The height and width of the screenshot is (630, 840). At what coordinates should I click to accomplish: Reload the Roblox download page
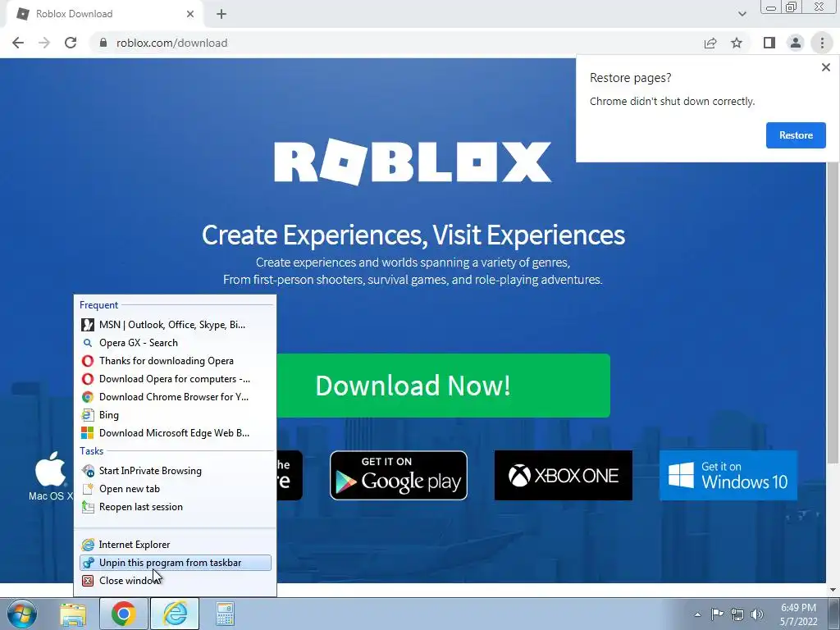(71, 43)
